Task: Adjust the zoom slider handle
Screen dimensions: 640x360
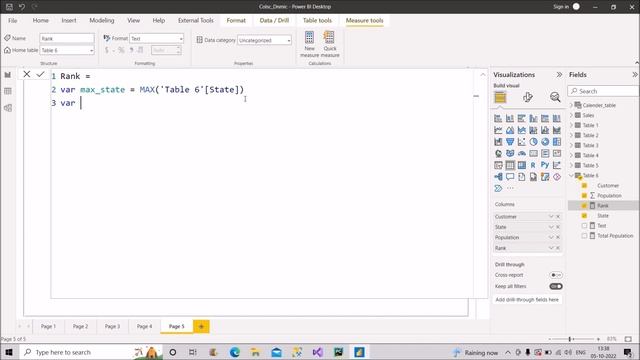Action: point(570,339)
